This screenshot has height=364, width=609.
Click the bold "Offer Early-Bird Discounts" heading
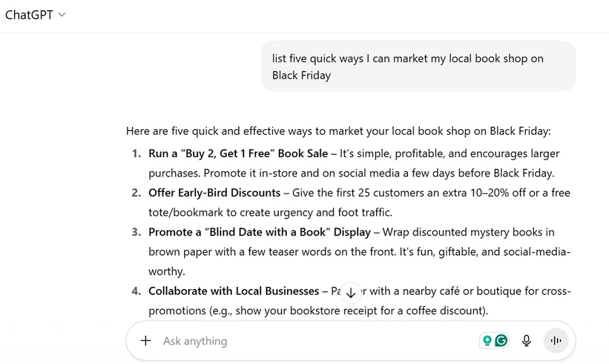pos(215,193)
